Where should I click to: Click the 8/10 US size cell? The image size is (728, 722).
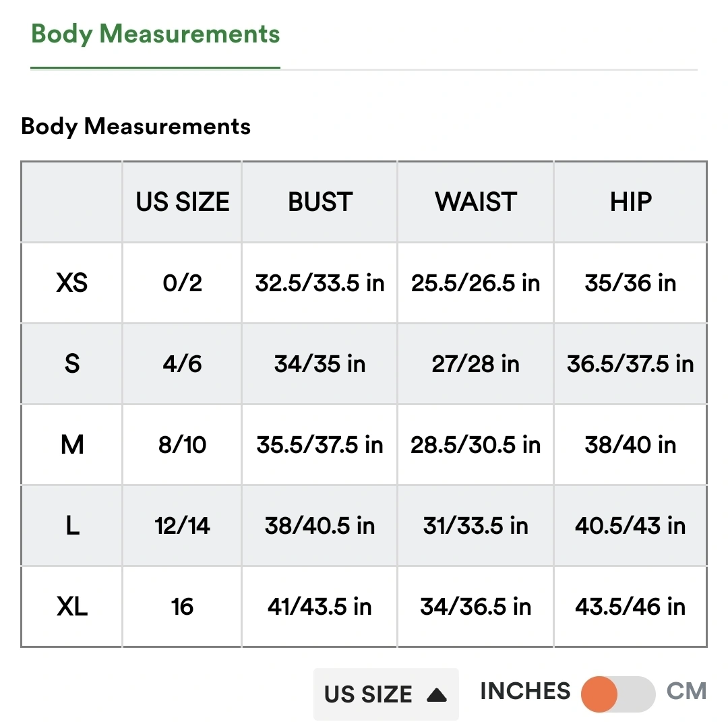coord(183,445)
